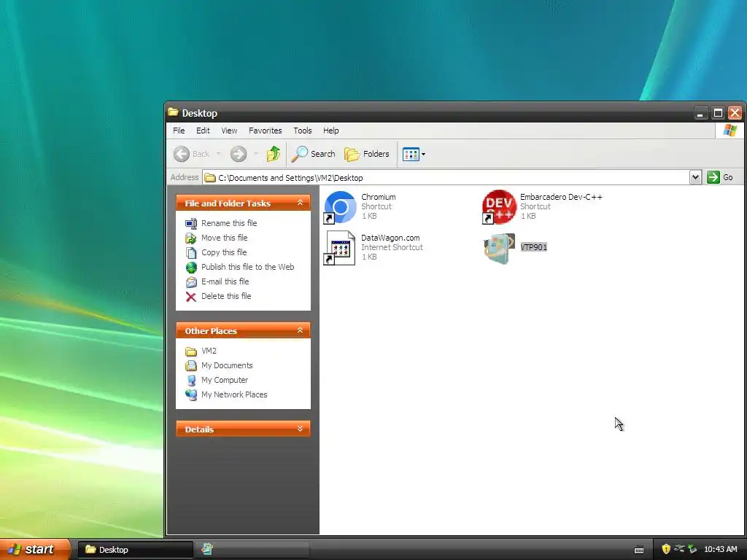The width and height of the screenshot is (747, 560).
Task: Click the Rename this file icon
Action: pos(191,223)
